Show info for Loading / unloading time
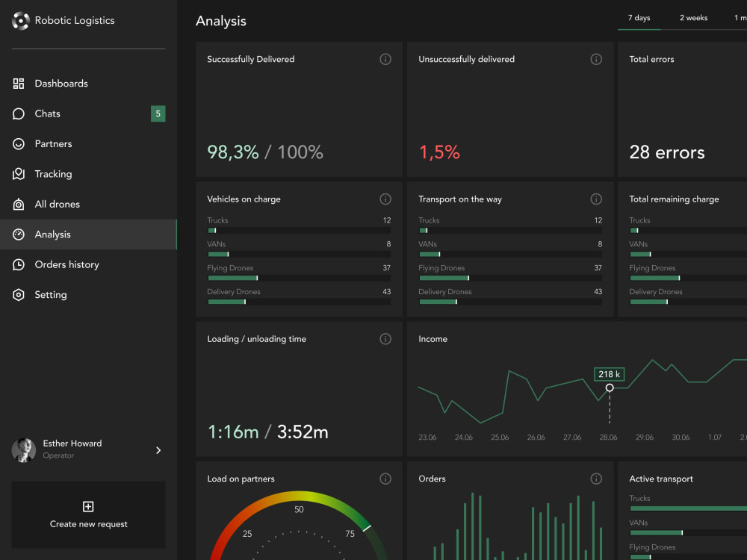This screenshot has height=560, width=747. tap(385, 338)
